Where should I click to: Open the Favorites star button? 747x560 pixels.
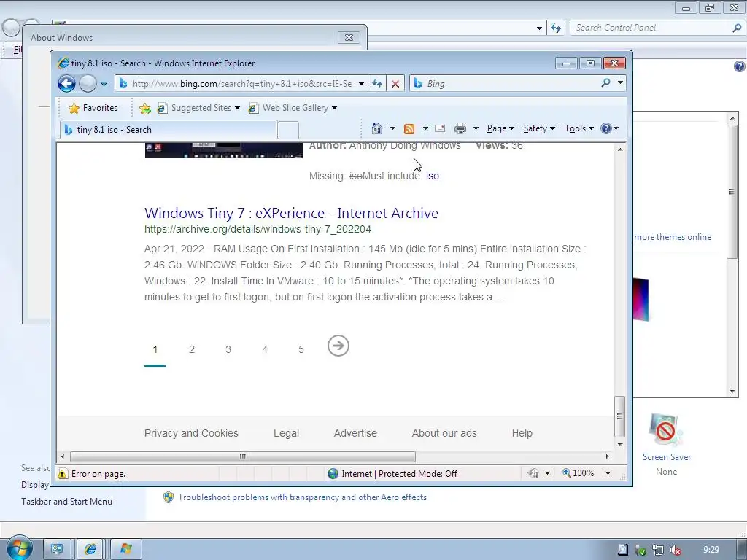click(x=93, y=108)
